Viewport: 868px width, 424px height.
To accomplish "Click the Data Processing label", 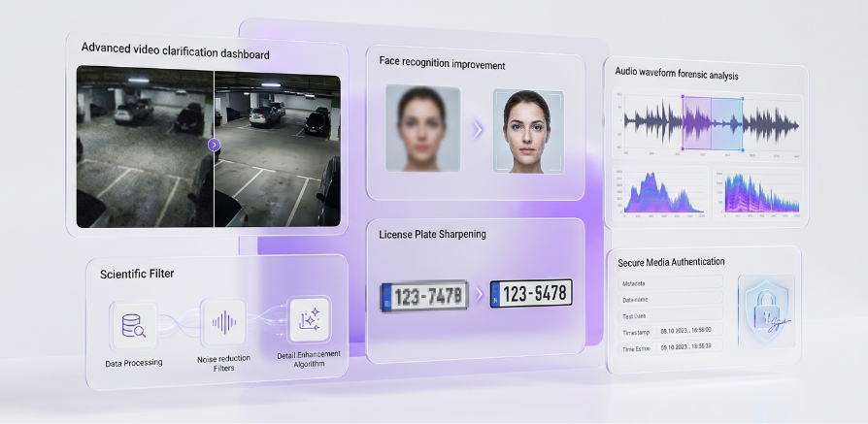I will (x=134, y=363).
